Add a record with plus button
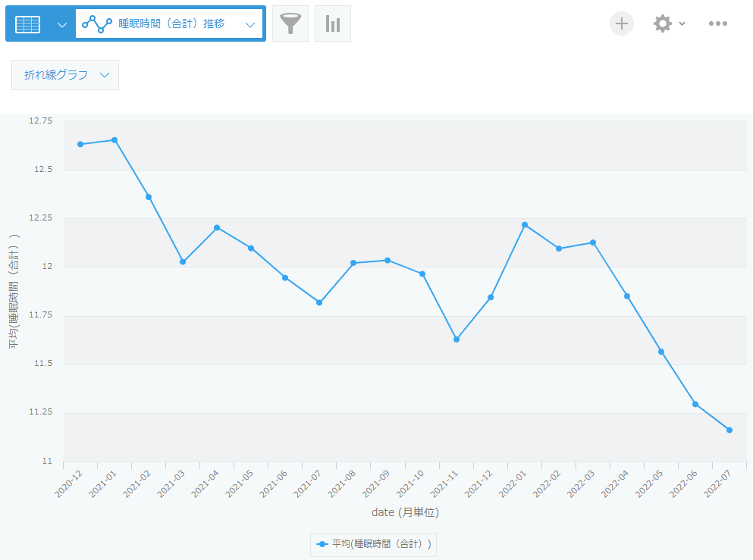This screenshot has width=753, height=560. point(621,23)
